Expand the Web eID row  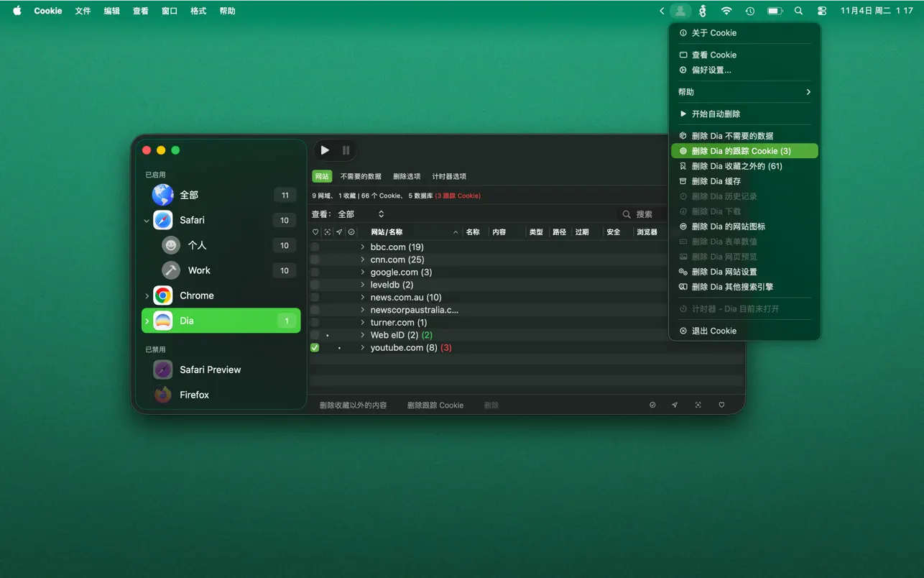coord(363,335)
